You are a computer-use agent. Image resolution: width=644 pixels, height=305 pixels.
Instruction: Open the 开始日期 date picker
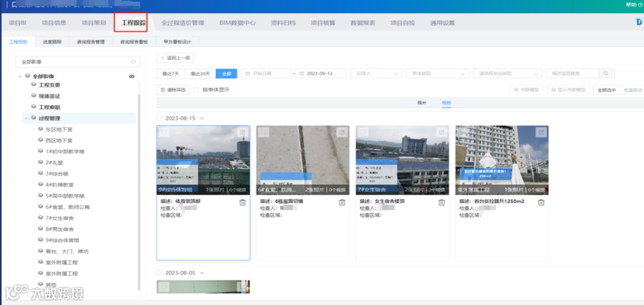(267, 73)
